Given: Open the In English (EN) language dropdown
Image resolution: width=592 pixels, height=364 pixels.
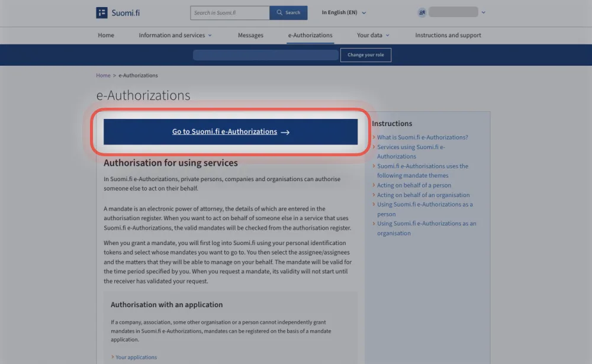Looking at the screenshot, I should [343, 12].
